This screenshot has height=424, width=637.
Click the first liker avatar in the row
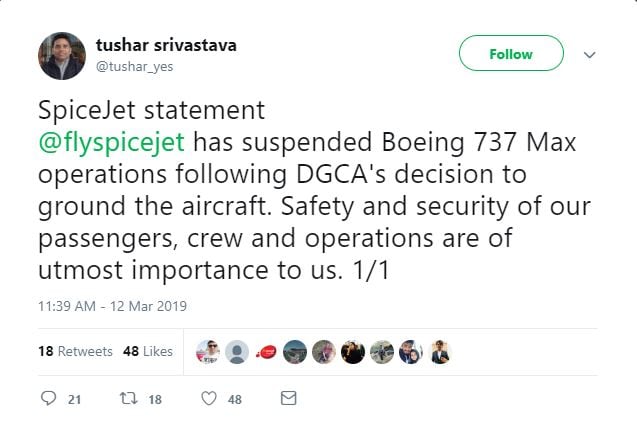click(x=208, y=351)
